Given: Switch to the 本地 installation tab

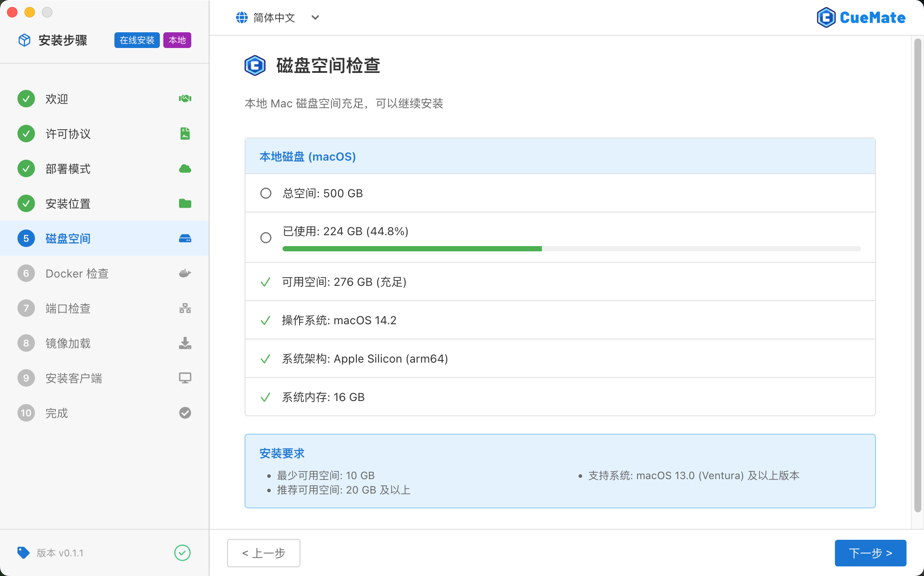Looking at the screenshot, I should 177,40.
